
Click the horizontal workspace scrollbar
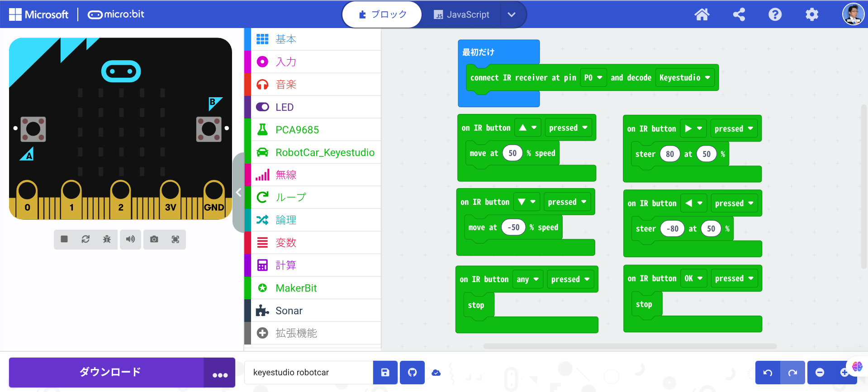click(x=630, y=346)
